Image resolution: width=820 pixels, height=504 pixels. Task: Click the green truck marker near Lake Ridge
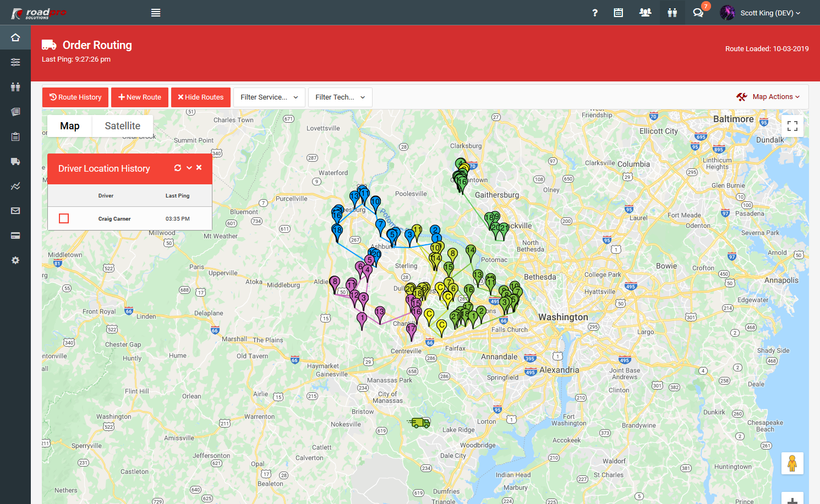[419, 423]
